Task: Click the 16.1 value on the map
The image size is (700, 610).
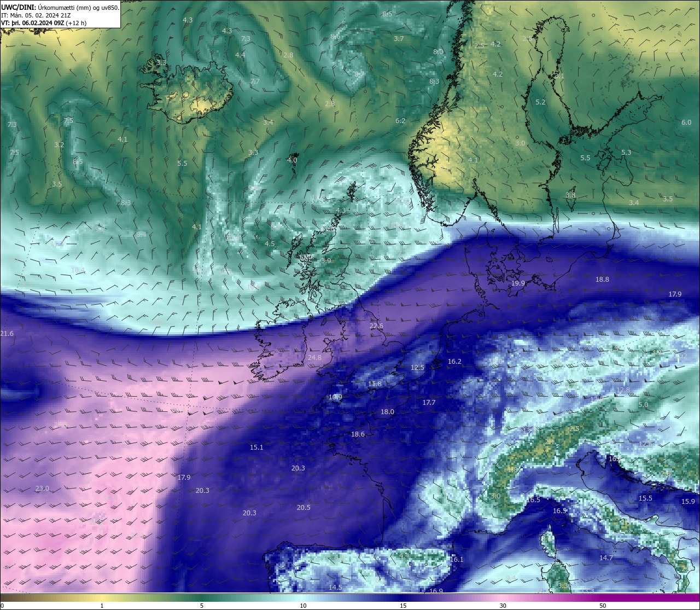Action: point(457,560)
